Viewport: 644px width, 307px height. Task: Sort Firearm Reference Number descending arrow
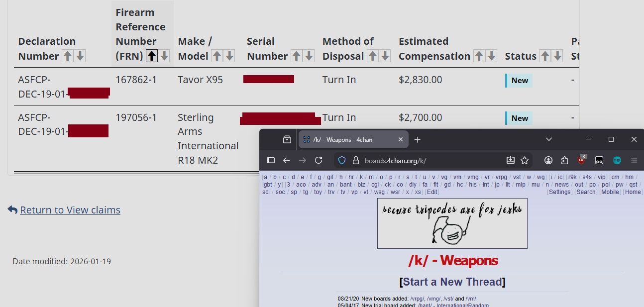coord(164,56)
